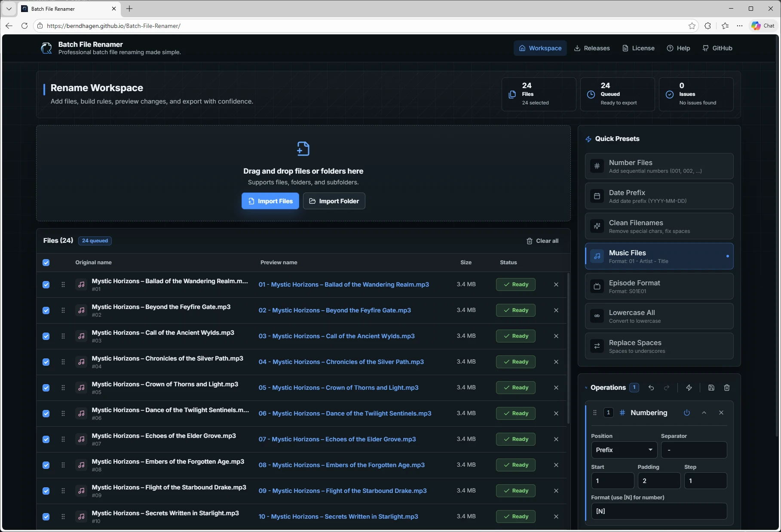The image size is (781, 532).
Task: Uncheck Call of the Ancient Wylds checkbox
Action: click(46, 336)
